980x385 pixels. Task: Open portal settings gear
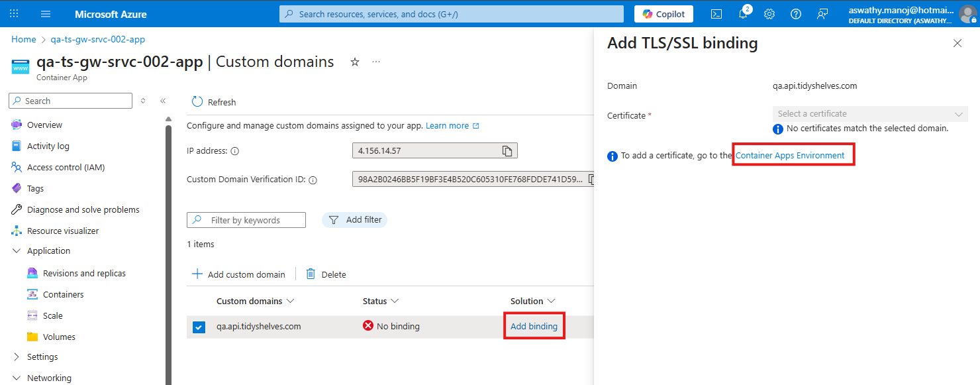pos(769,14)
